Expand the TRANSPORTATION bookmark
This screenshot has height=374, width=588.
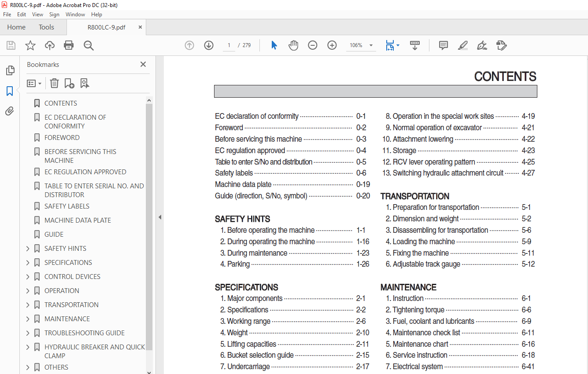coord(28,305)
